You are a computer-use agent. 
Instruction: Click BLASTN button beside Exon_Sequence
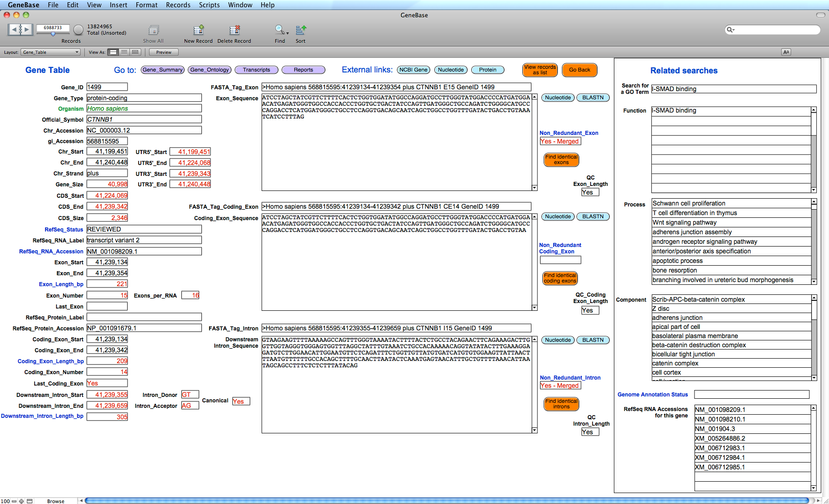coord(593,98)
